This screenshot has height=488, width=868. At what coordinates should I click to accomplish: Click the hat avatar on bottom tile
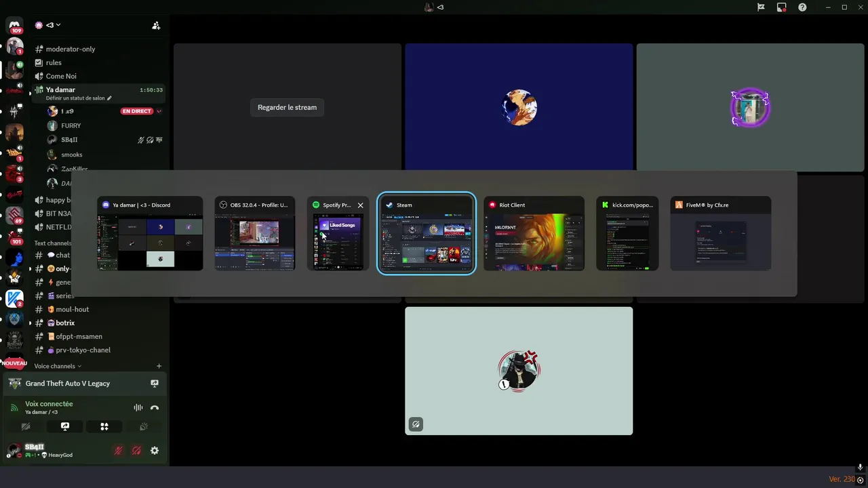519,371
